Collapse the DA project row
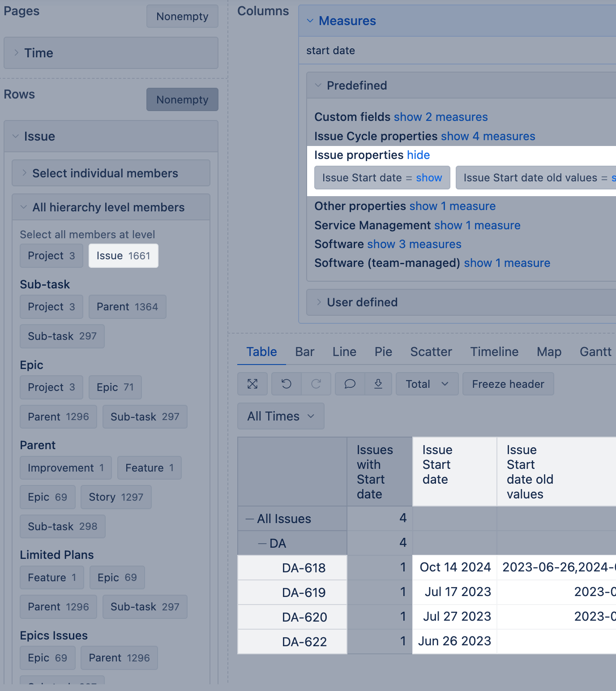The image size is (616, 691). (262, 544)
